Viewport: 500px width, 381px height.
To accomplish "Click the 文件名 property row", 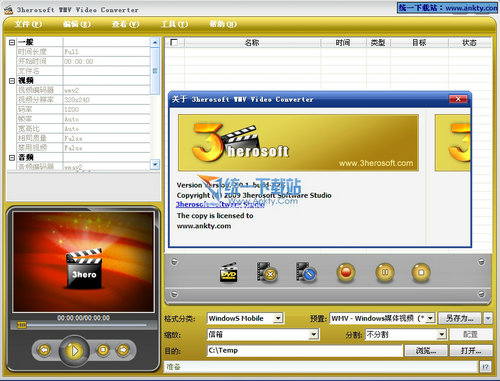I will click(x=83, y=71).
